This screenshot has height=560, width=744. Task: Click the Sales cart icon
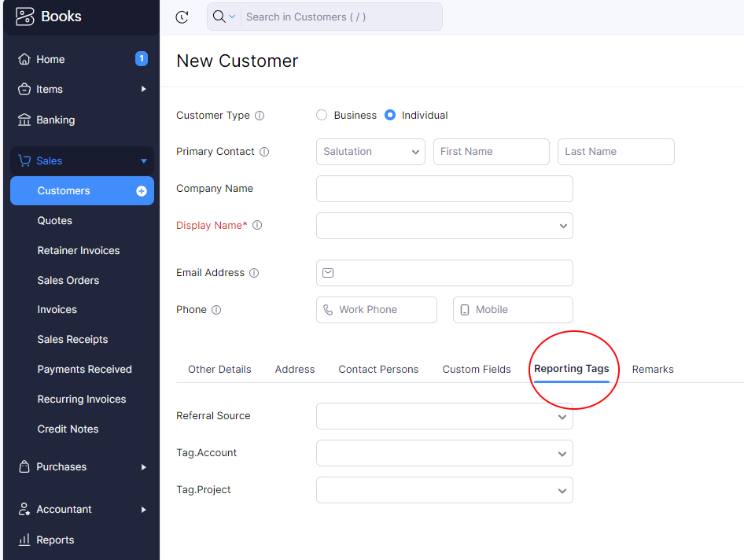(x=24, y=160)
